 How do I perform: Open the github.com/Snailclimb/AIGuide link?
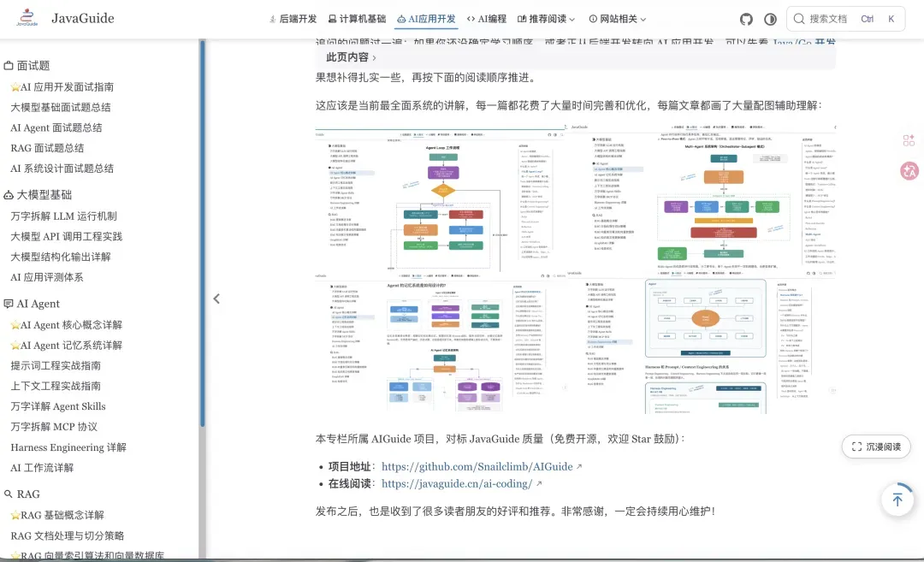(477, 466)
